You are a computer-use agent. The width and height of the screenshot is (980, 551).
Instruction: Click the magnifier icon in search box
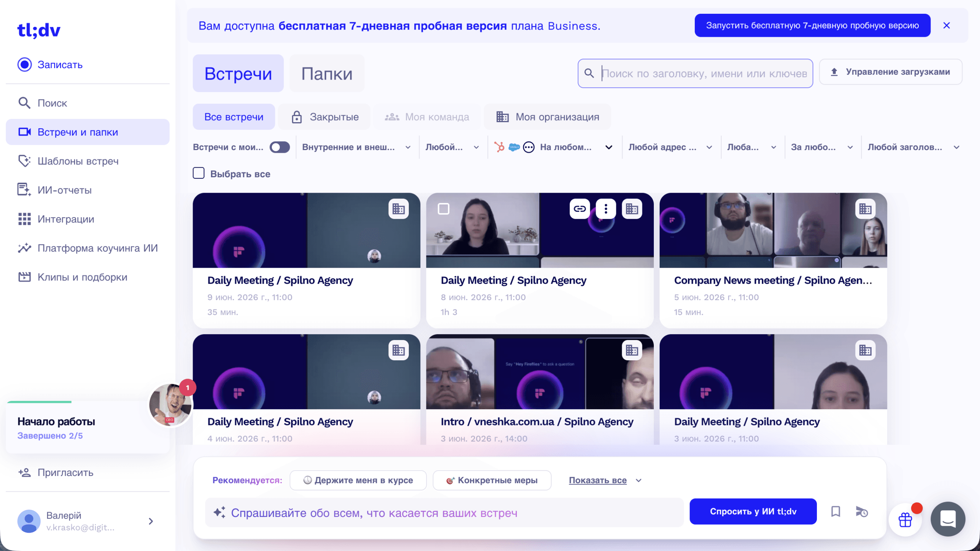pos(589,73)
